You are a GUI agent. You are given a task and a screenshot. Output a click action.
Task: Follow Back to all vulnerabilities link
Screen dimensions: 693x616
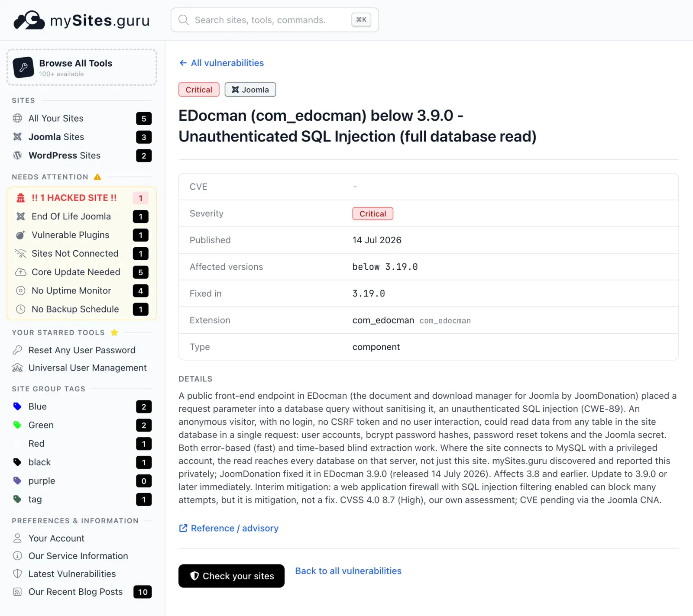[x=348, y=571]
